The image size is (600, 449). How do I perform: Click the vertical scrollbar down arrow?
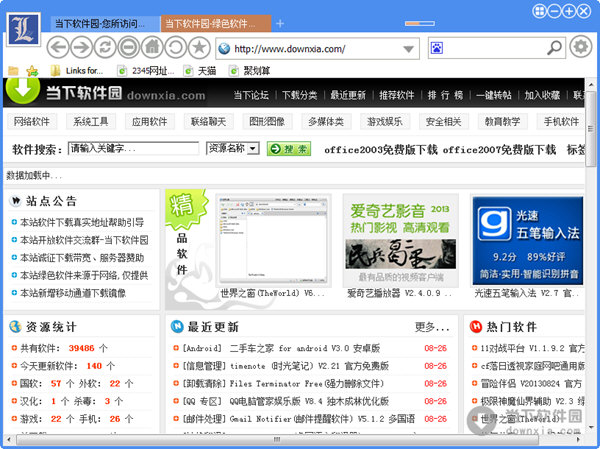591,427
